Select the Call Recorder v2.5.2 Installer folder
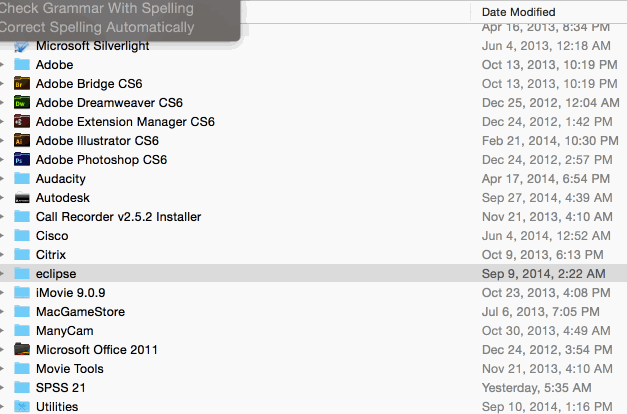The width and height of the screenshot is (627, 414). pyautogui.click(x=118, y=217)
